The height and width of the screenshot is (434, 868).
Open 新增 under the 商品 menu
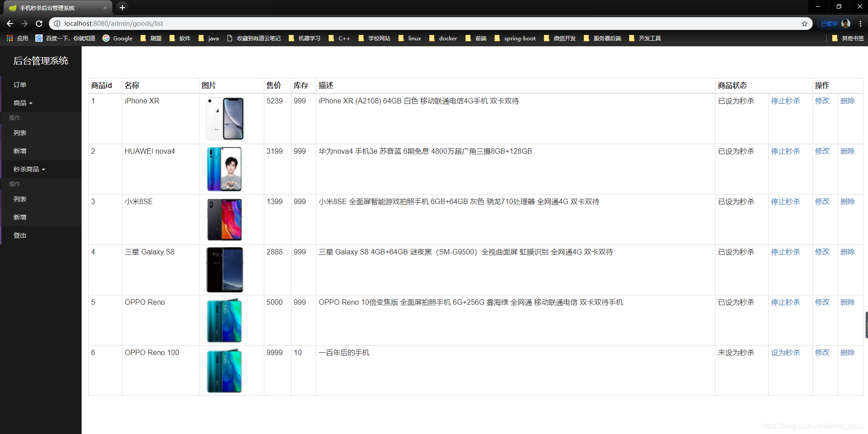41,151
